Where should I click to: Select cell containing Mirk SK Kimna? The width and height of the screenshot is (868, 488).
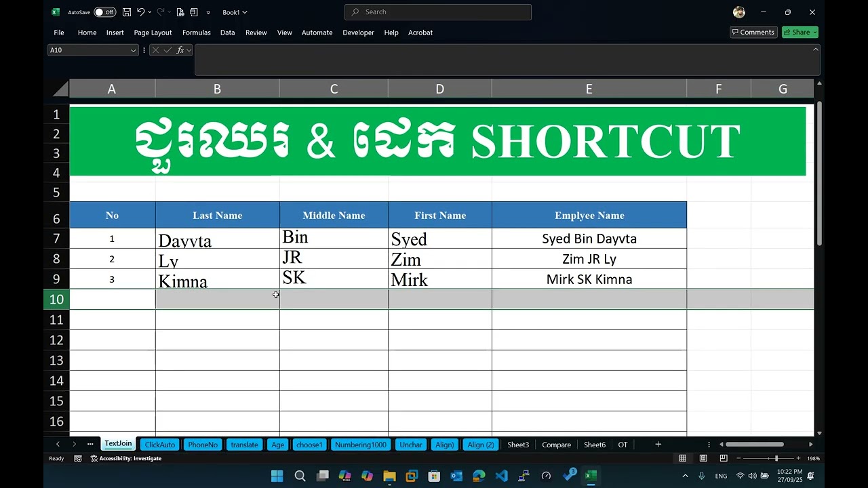(x=589, y=279)
